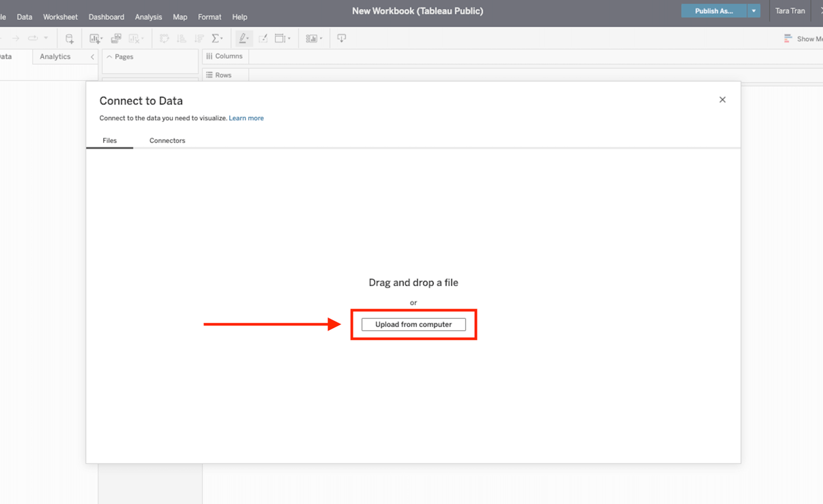The width and height of the screenshot is (823, 504).
Task: Collapse the side pane with chevron
Action: click(x=92, y=57)
